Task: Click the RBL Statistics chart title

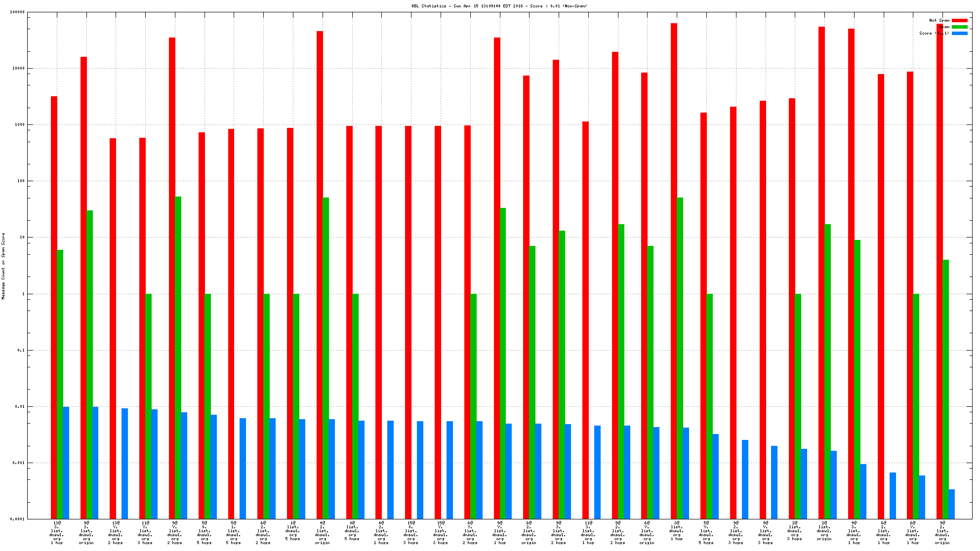Action: point(499,6)
